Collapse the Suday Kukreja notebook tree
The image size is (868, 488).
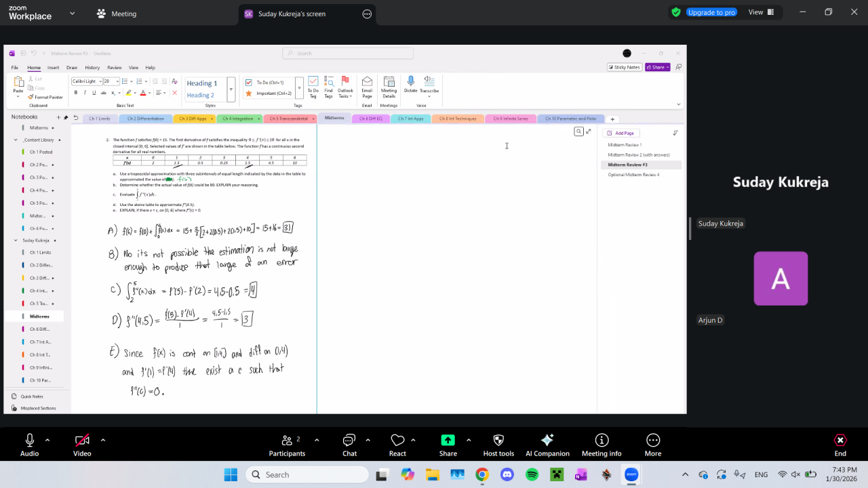coord(16,240)
